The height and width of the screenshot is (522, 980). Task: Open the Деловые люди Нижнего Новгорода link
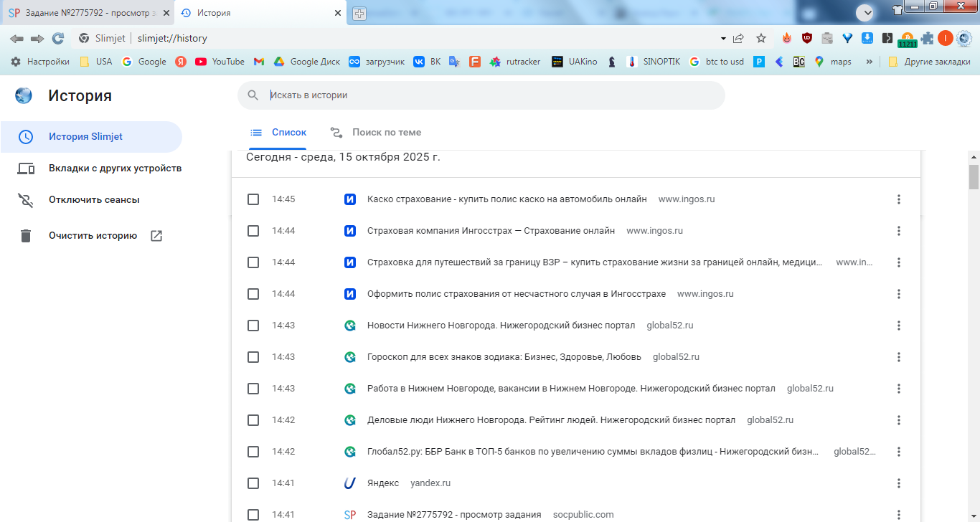pyautogui.click(x=551, y=420)
